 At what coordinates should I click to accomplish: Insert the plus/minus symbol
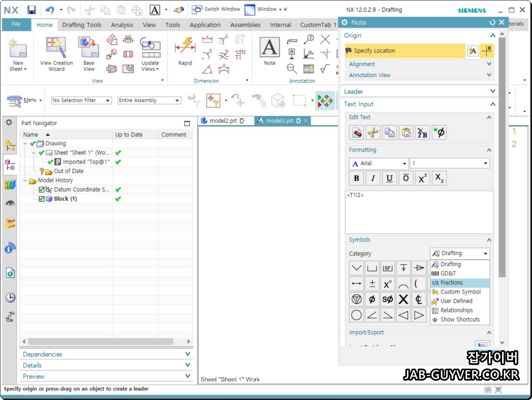(372, 284)
